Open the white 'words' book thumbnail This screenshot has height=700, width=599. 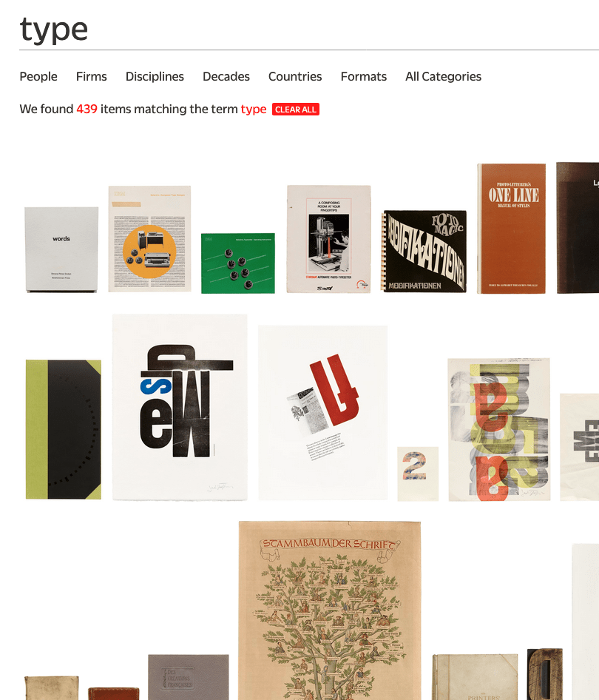click(61, 249)
